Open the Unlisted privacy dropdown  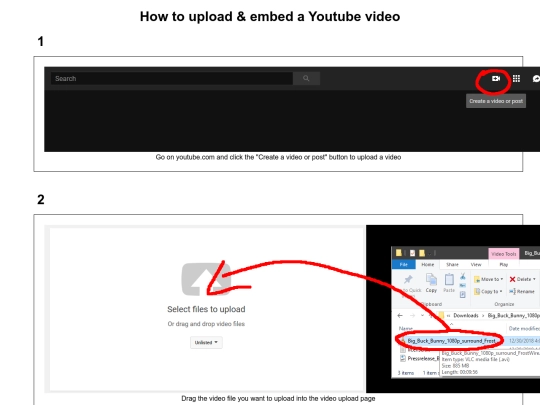coord(206,342)
